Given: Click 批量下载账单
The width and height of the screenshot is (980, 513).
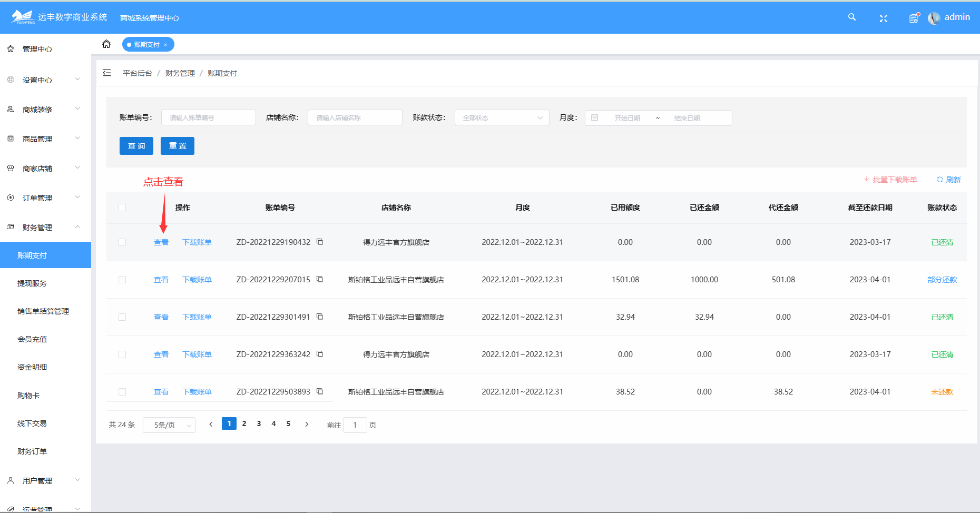Looking at the screenshot, I should (x=890, y=180).
